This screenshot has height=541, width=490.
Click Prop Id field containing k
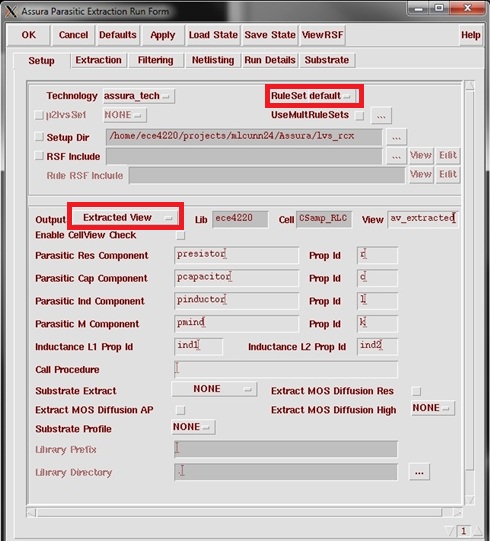(377, 323)
